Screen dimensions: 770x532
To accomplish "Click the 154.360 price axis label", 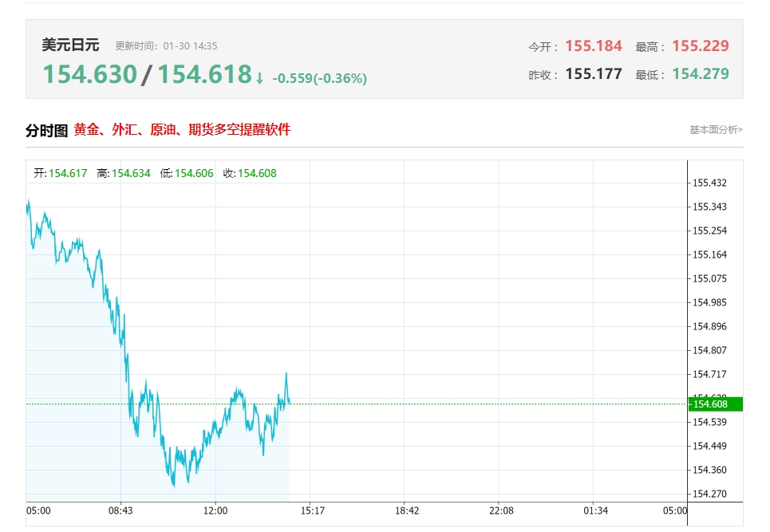I will pyautogui.click(x=709, y=470).
